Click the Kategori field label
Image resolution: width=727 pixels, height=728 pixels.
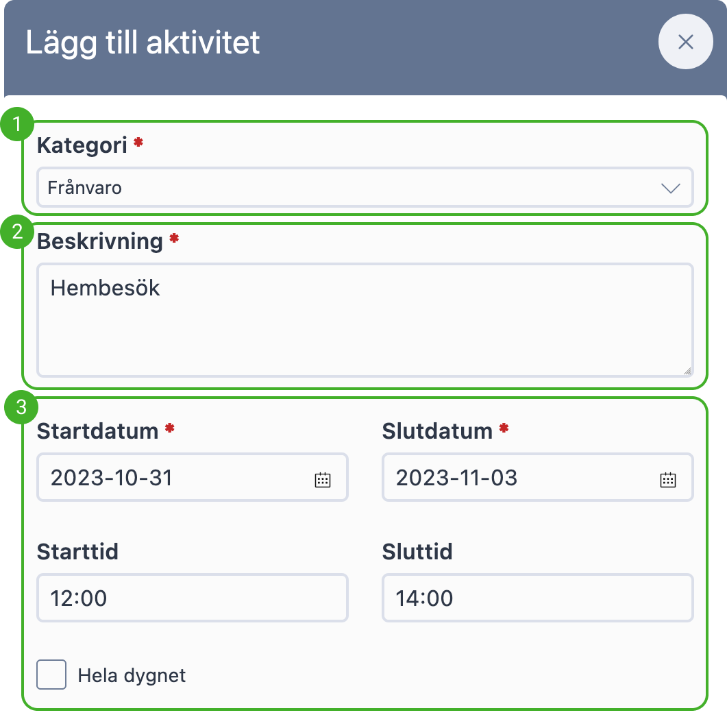click(x=82, y=145)
